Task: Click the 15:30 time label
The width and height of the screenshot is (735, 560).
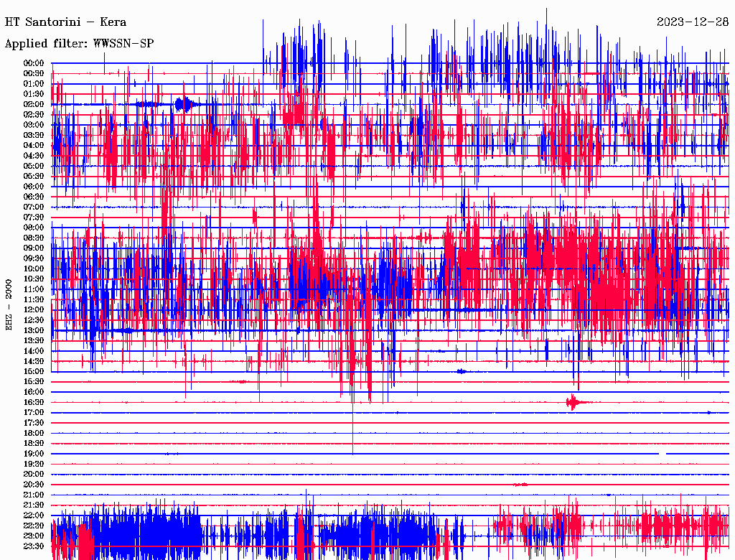Action: 34,382
